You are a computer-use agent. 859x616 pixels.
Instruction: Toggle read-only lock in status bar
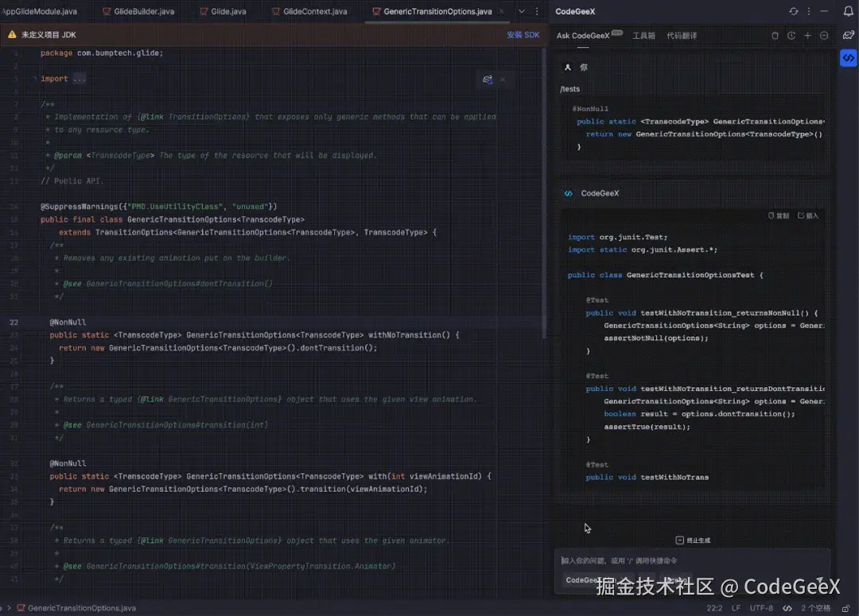click(x=845, y=608)
